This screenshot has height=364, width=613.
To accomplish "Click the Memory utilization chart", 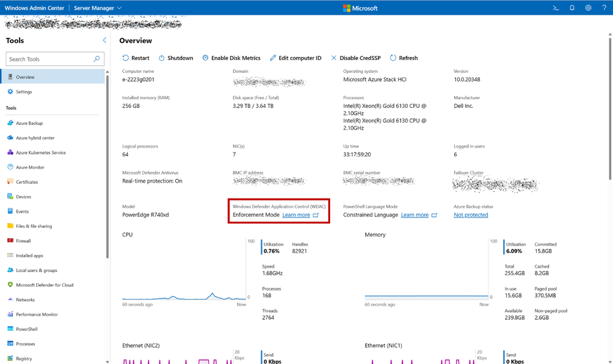I will (426, 270).
